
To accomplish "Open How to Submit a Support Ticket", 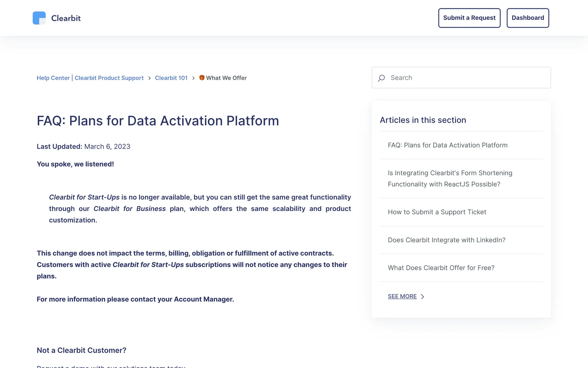I will 437,212.
